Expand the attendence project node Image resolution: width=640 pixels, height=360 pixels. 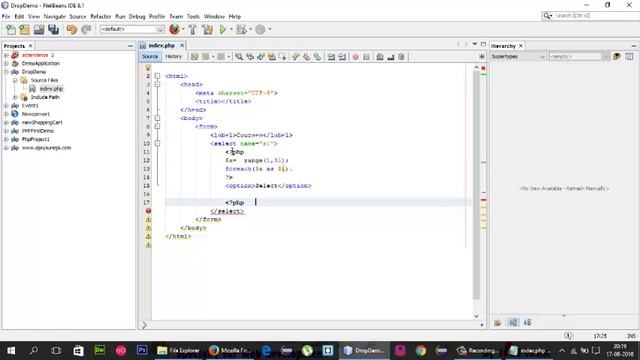click(6, 55)
